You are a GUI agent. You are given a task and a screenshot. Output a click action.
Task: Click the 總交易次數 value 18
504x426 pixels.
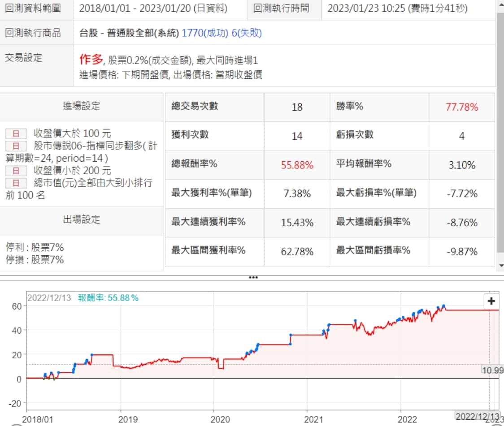click(297, 107)
